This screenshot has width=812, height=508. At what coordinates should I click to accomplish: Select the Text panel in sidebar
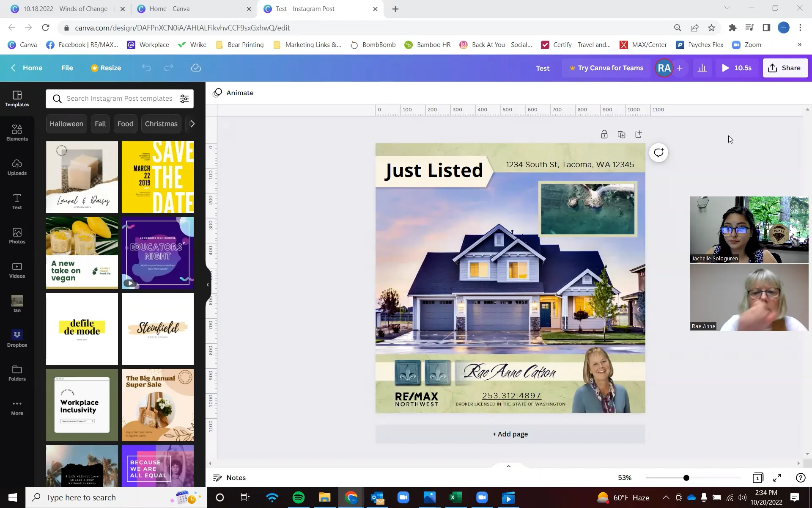17,201
